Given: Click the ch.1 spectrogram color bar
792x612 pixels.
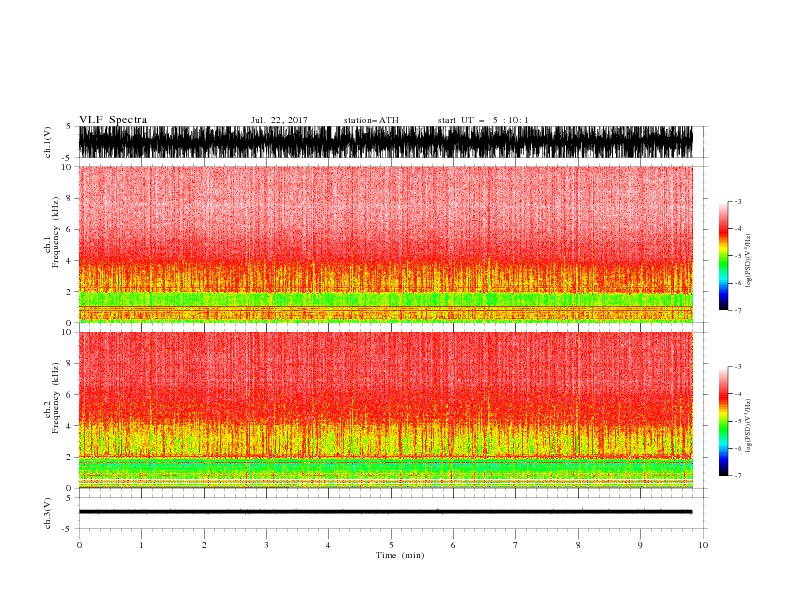Looking at the screenshot, I should [723, 256].
